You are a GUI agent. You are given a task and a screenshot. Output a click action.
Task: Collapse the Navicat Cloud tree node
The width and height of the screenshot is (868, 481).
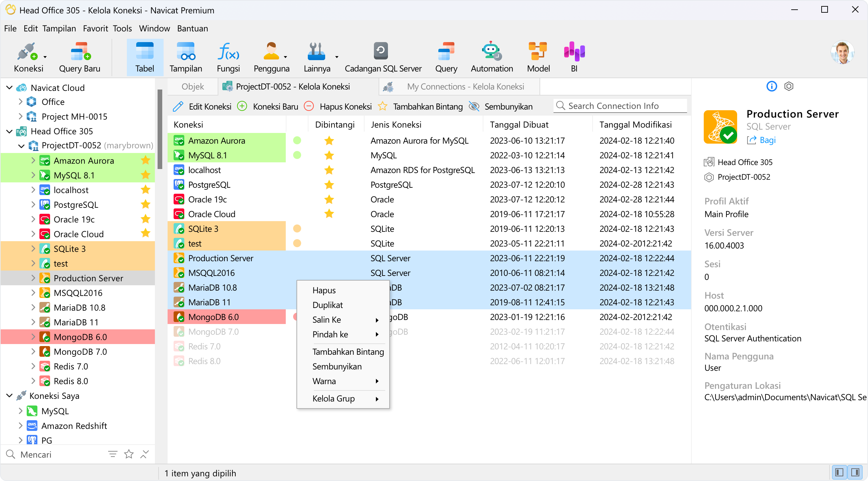(9, 88)
